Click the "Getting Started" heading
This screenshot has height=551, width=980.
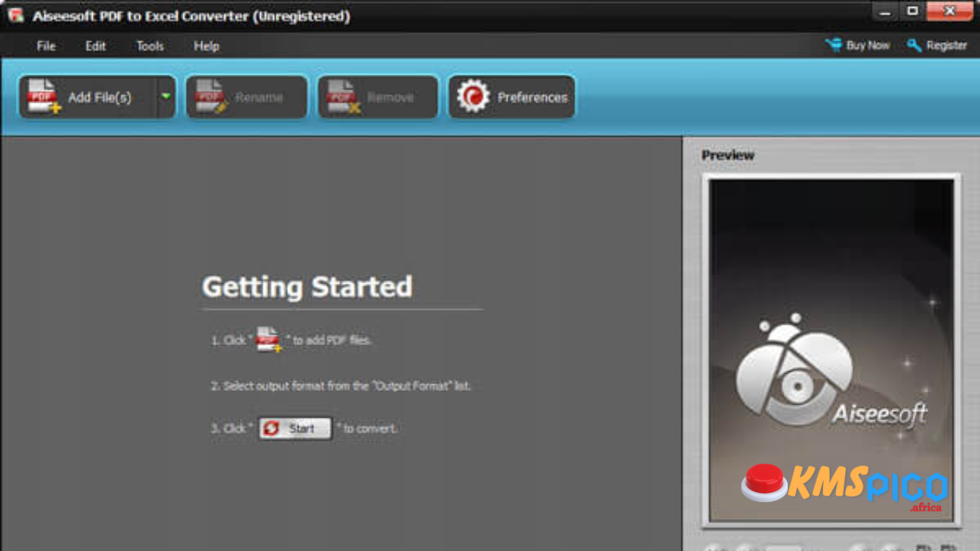(307, 287)
